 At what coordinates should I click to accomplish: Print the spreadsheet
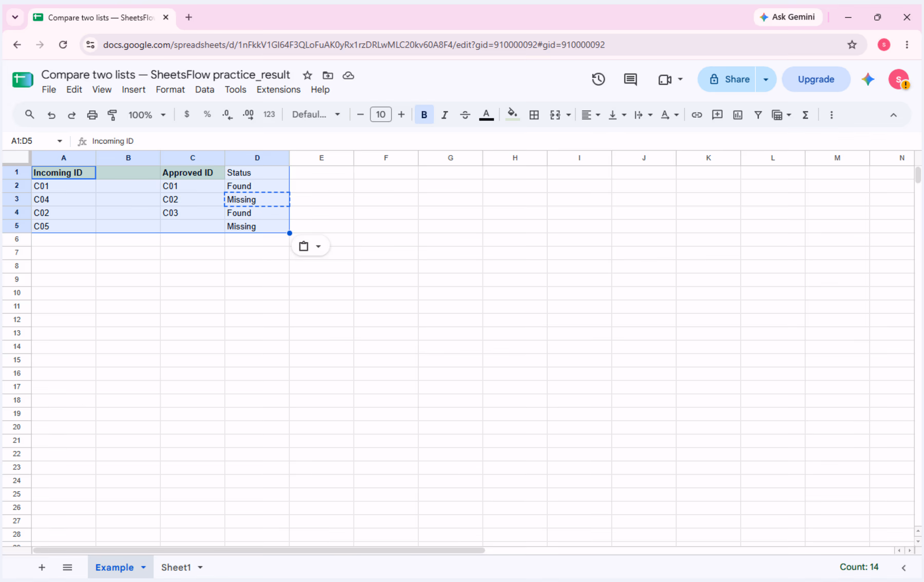point(92,115)
